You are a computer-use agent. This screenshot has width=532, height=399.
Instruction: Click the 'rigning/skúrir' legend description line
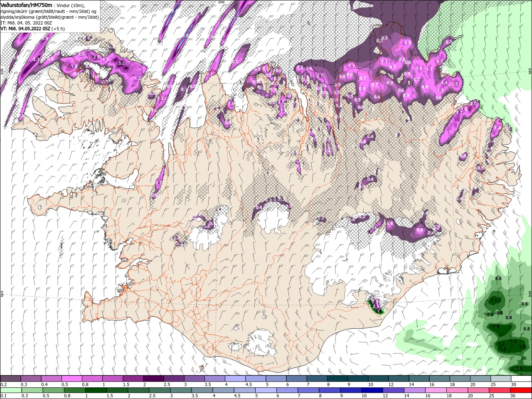[48, 11]
